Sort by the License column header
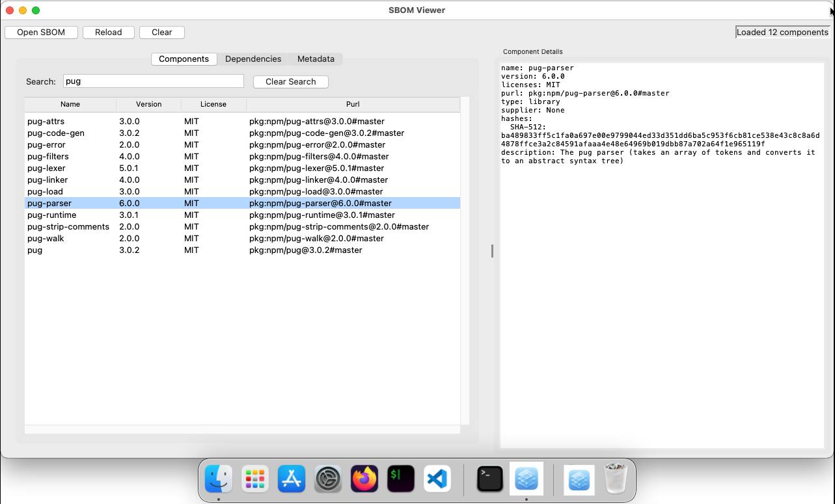Image resolution: width=835 pixels, height=504 pixels. tap(213, 104)
